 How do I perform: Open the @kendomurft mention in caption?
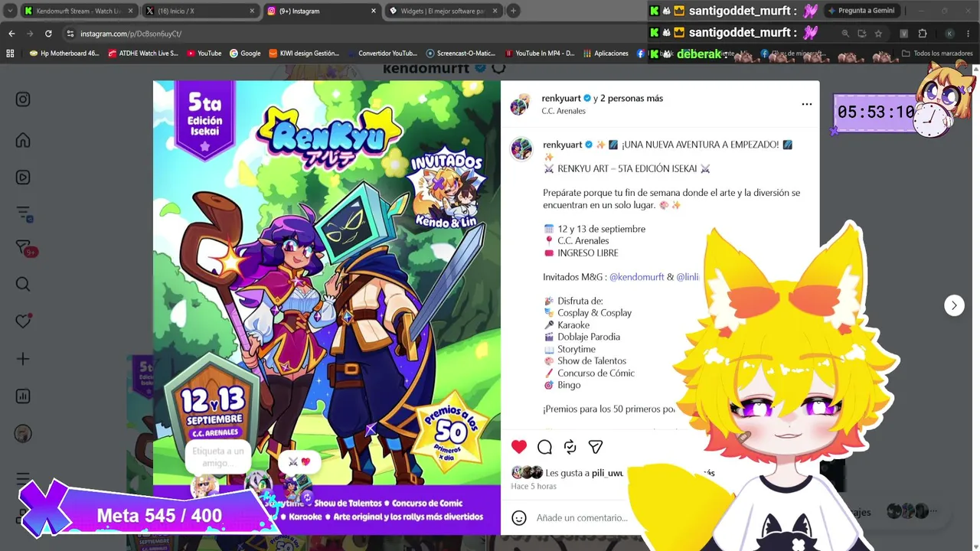pyautogui.click(x=636, y=277)
